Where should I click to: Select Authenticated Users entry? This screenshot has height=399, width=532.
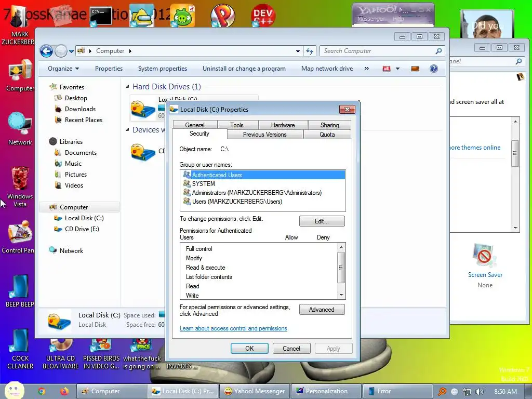tap(262, 175)
